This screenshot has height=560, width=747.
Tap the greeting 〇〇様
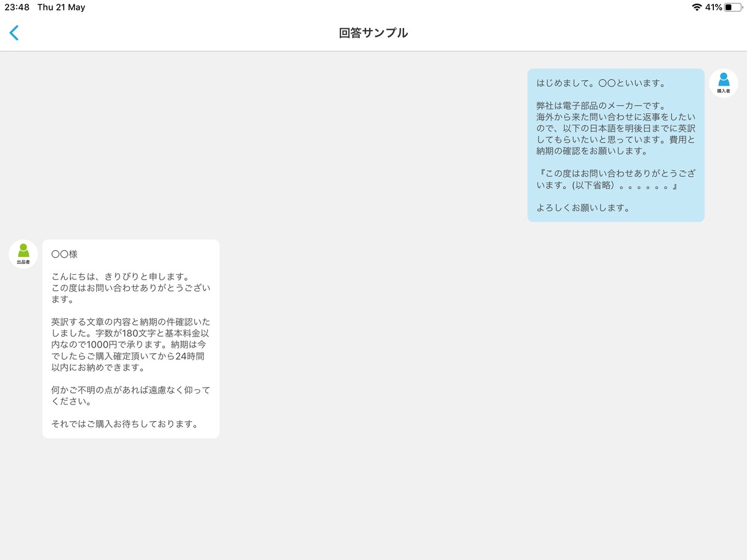click(64, 254)
